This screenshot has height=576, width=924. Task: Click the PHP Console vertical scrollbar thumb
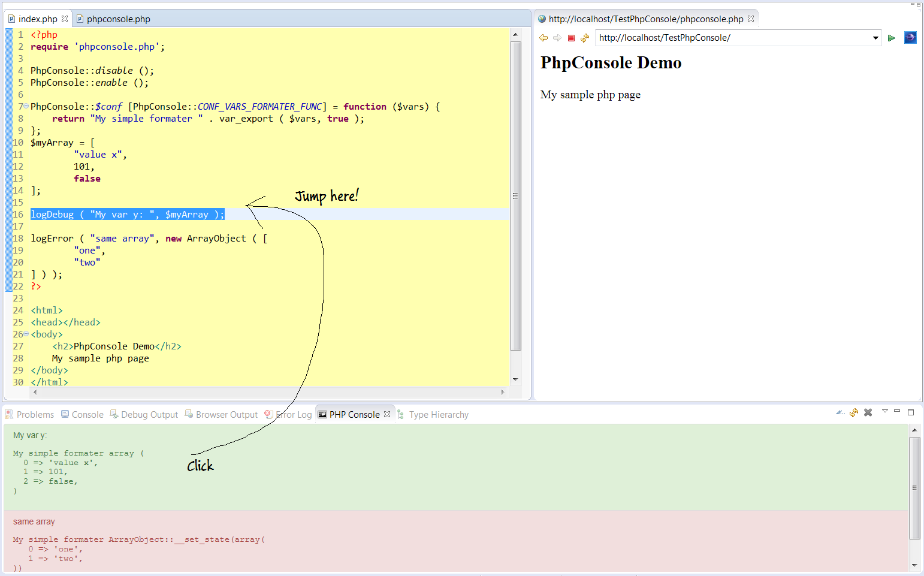(914, 488)
